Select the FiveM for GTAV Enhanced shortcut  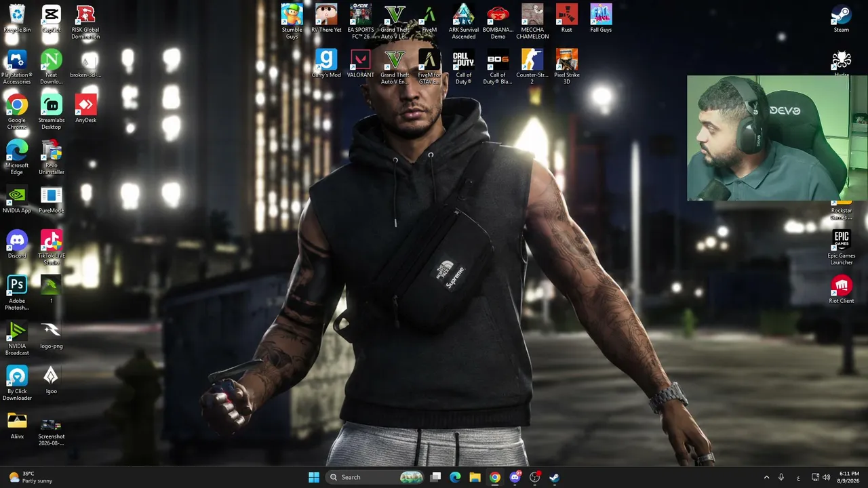click(x=429, y=68)
